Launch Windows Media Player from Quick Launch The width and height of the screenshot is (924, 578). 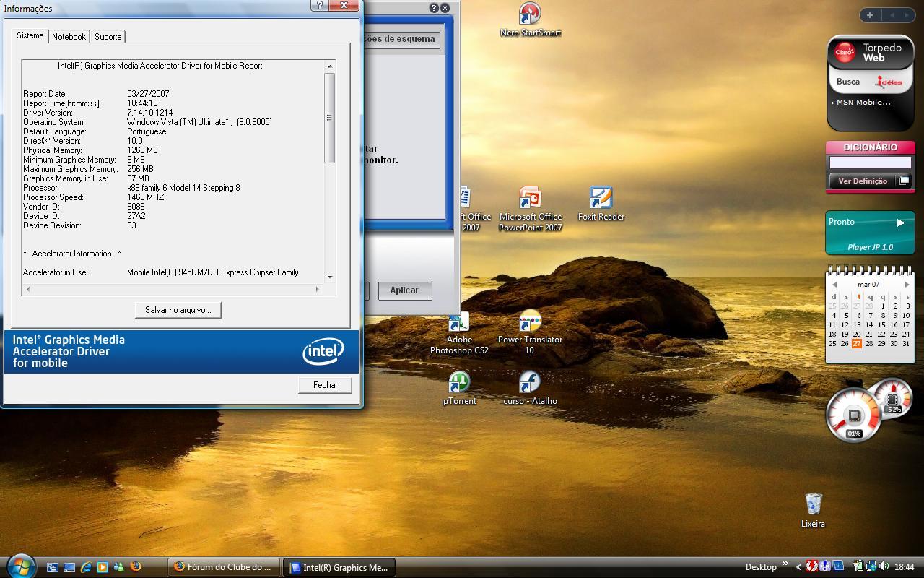click(103, 567)
